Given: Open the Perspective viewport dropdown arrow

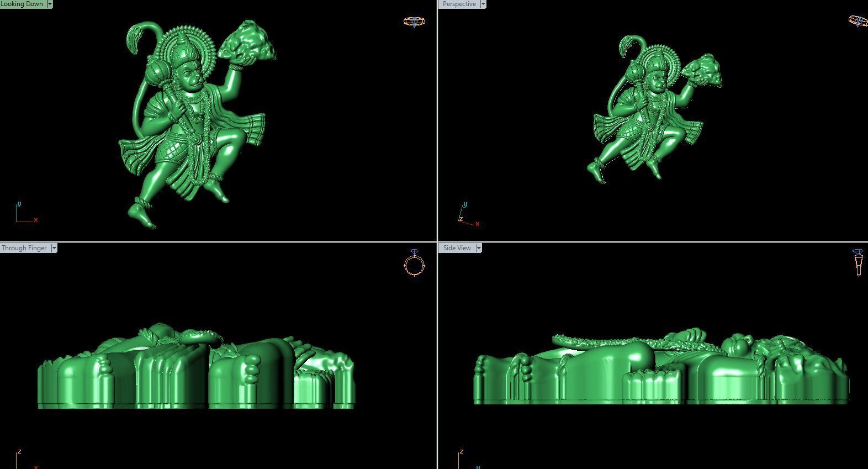Looking at the screenshot, I should 483,4.
